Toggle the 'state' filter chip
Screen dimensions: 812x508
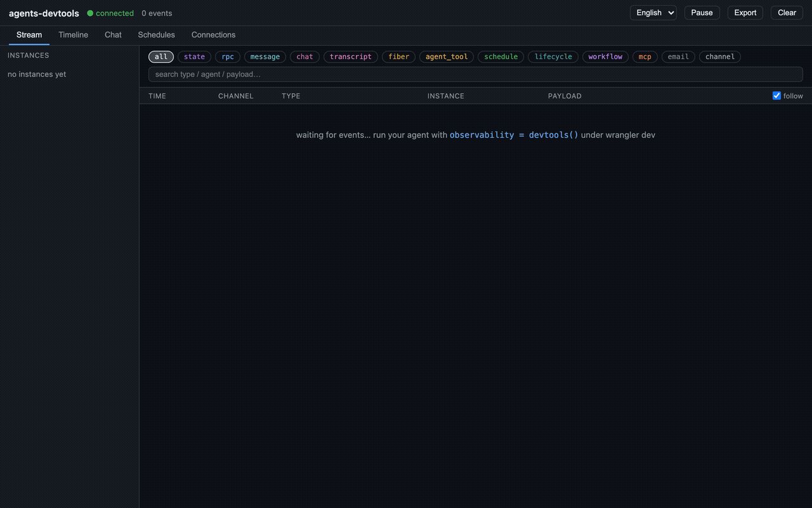[x=194, y=57]
